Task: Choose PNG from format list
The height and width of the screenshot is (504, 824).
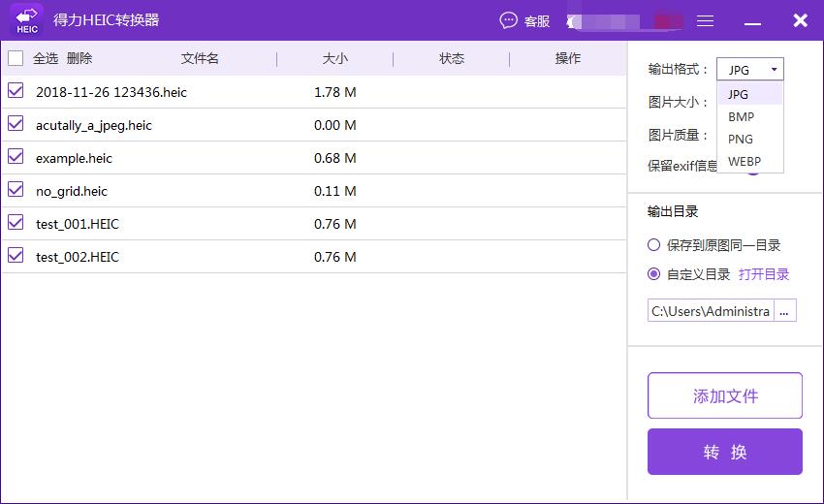Action: 741,139
